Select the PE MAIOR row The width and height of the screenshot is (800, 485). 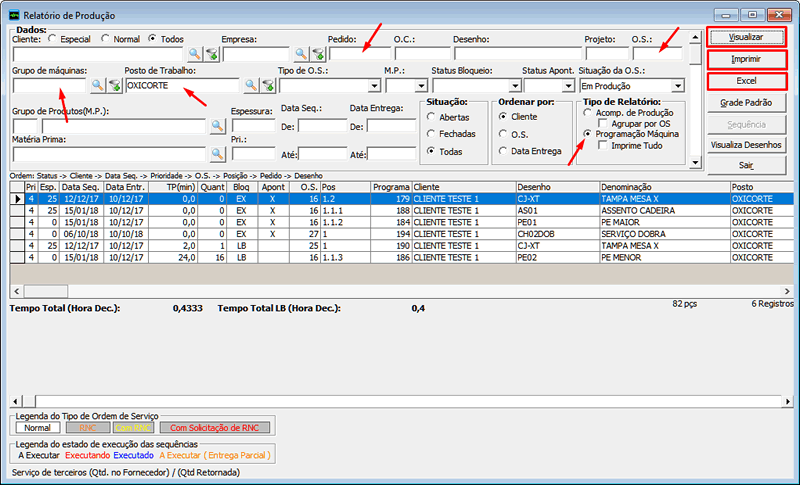click(402, 222)
